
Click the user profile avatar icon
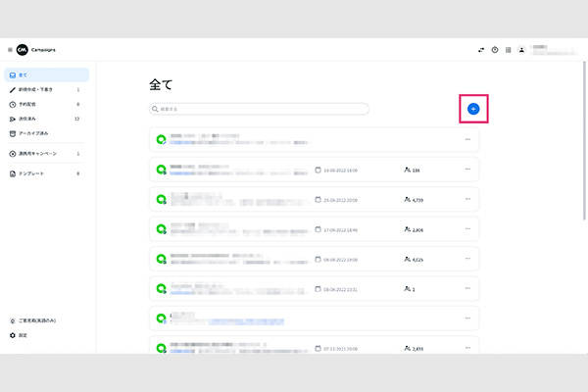522,50
